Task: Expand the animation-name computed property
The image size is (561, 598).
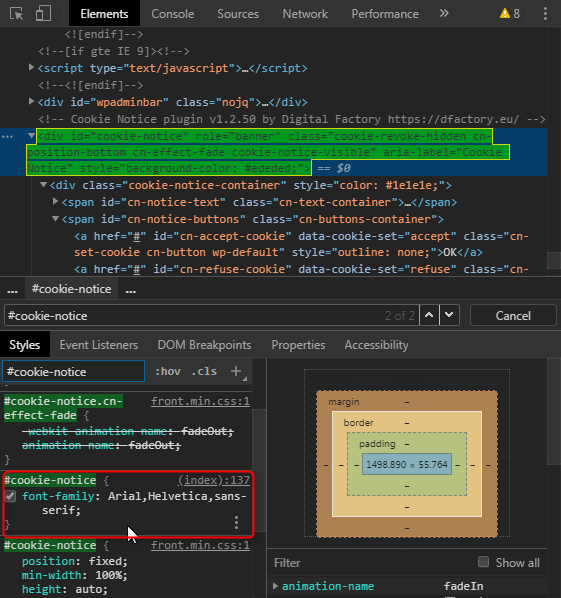Action: click(275, 586)
